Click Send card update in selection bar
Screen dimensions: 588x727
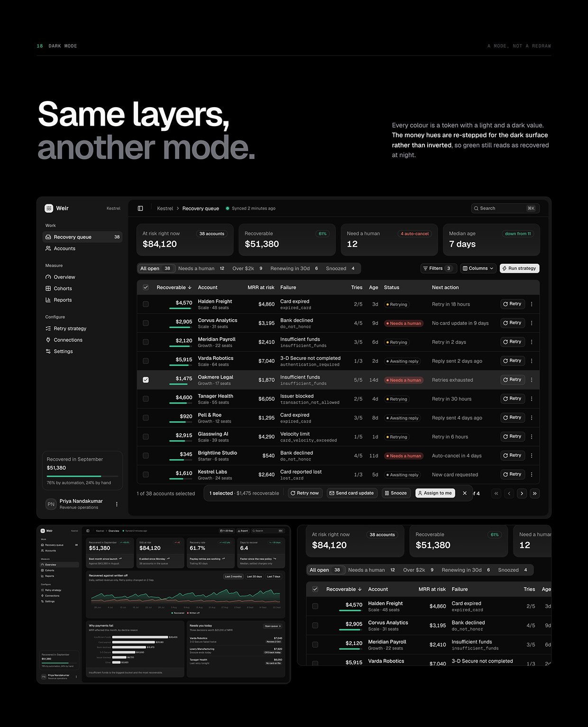coord(352,493)
